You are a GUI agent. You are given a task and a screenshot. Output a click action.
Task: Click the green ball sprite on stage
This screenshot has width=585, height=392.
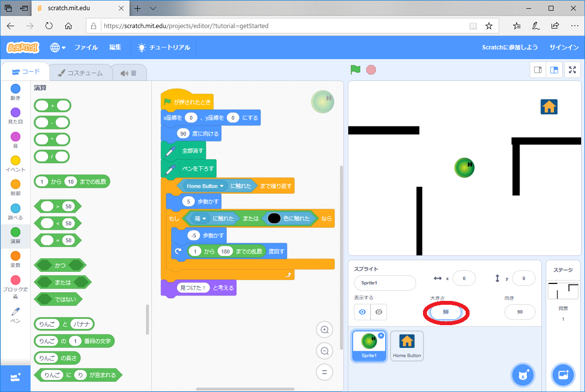coord(465,168)
